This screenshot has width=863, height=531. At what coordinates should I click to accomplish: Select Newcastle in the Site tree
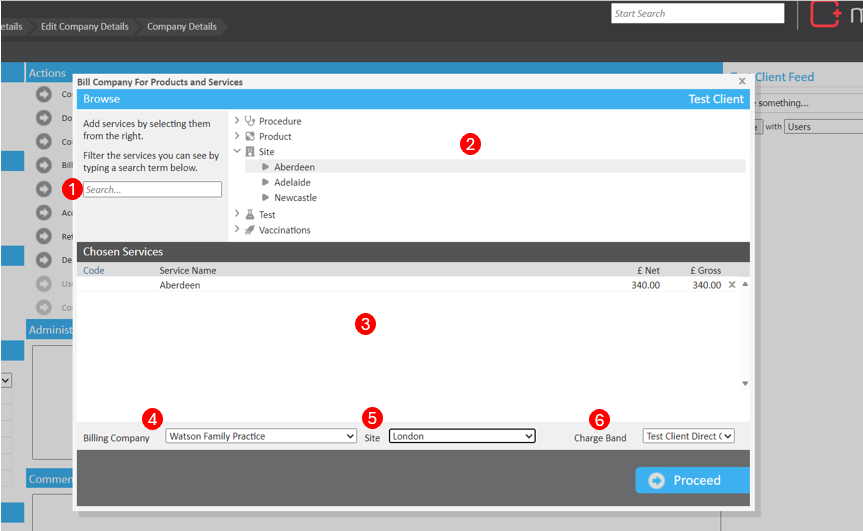point(295,198)
